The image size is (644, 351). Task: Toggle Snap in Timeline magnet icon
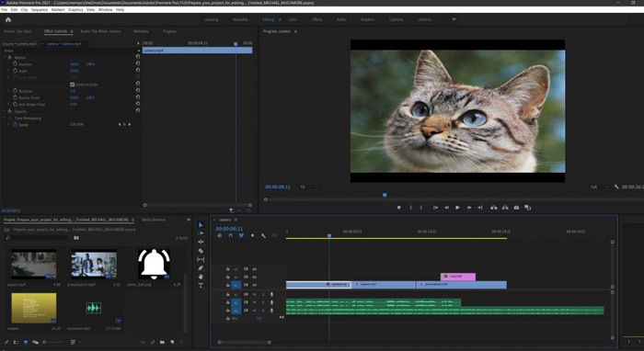(230, 236)
